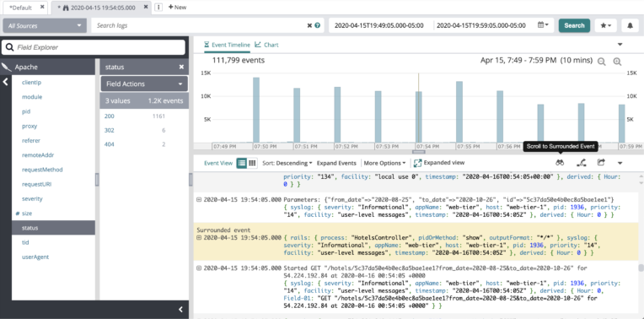This screenshot has height=319, width=644.
Task: Close the *Default tab
Action: [x=43, y=7]
